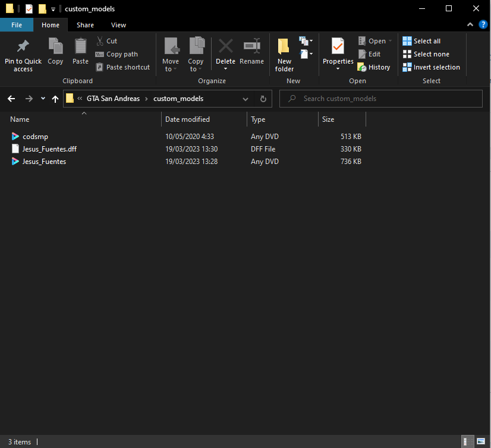Switch to the View tab
The height and width of the screenshot is (448, 491).
(x=118, y=25)
